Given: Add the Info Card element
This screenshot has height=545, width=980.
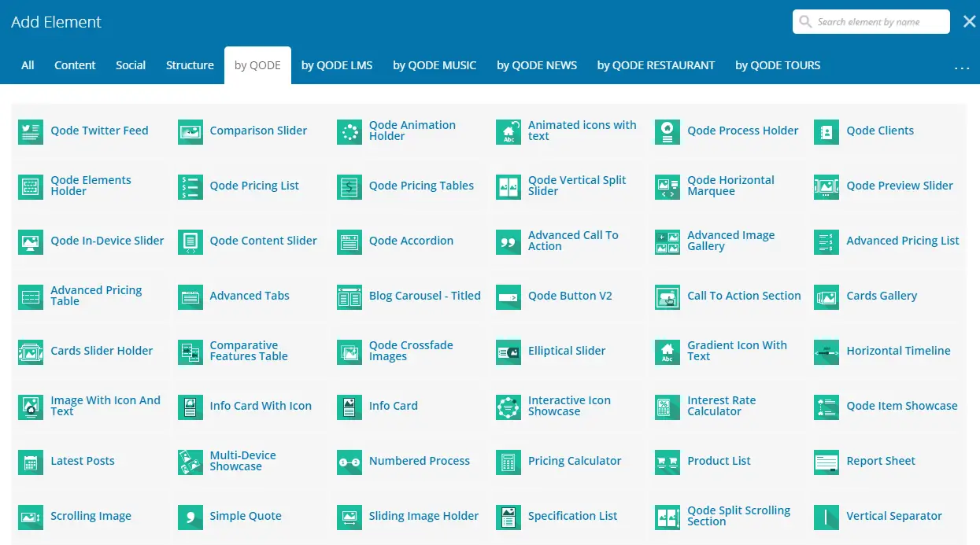Looking at the screenshot, I should pyautogui.click(x=408, y=407).
